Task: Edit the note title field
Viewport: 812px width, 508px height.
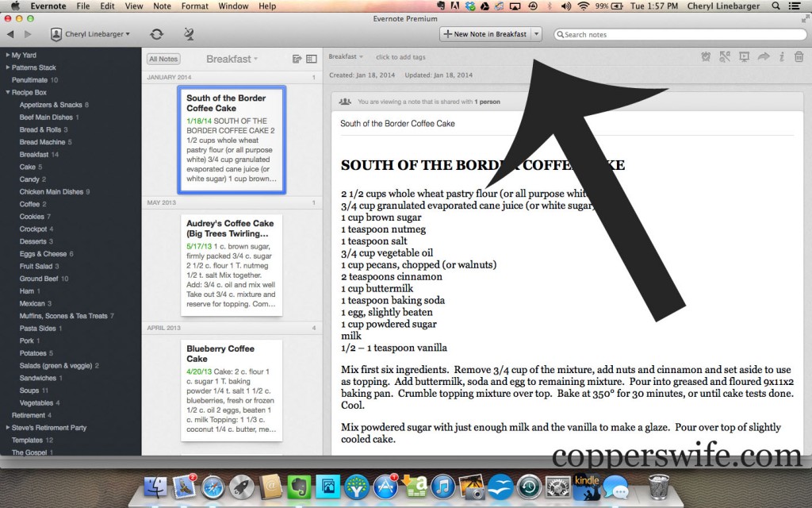Action: (566, 123)
